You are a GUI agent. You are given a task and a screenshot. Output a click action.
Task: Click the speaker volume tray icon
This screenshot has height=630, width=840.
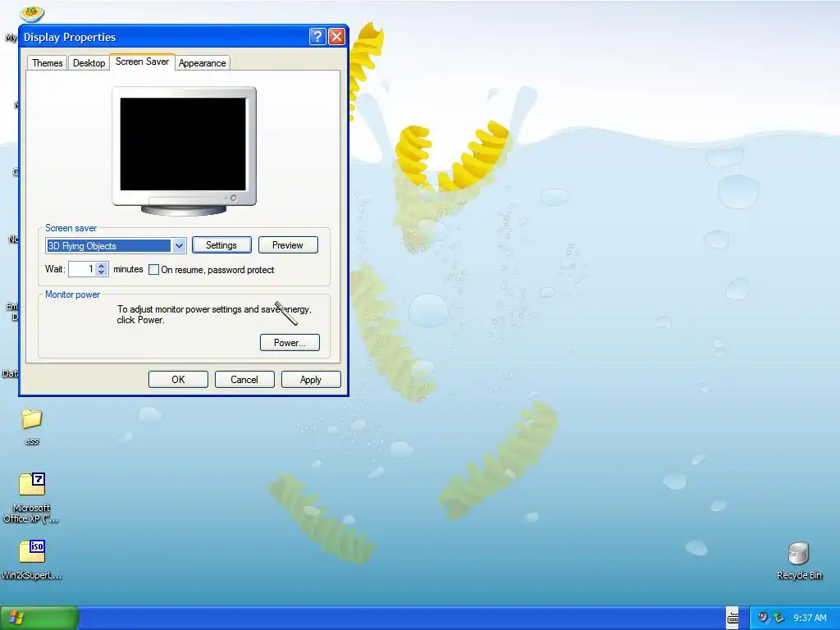(x=764, y=618)
